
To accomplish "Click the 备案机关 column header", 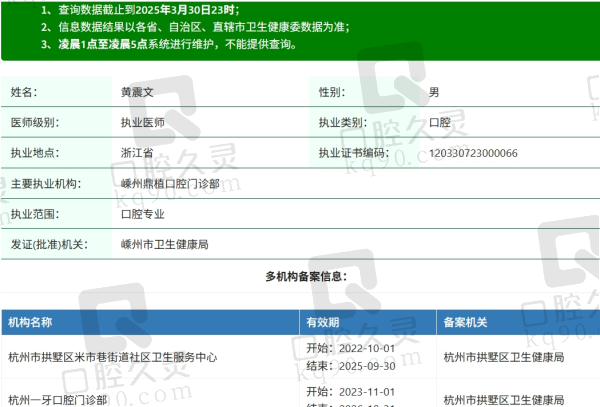I will click(x=465, y=322).
